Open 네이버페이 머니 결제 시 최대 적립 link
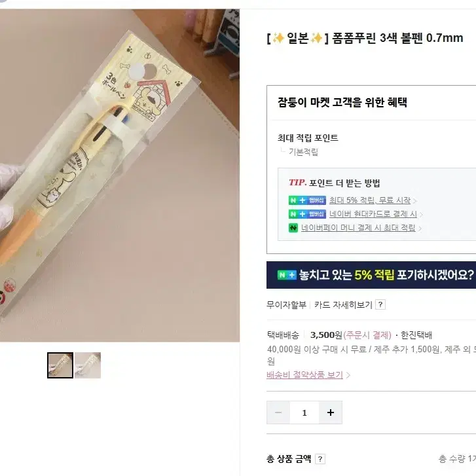The image size is (476, 476). pyautogui.click(x=358, y=228)
